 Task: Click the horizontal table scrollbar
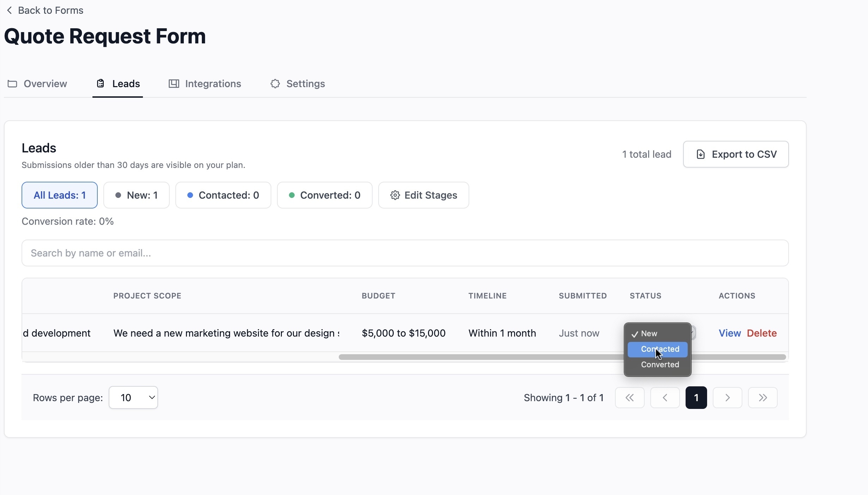[562, 357]
